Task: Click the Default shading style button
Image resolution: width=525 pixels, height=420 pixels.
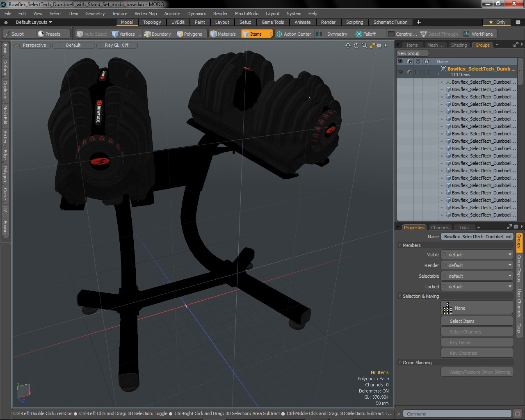Action: pos(73,46)
